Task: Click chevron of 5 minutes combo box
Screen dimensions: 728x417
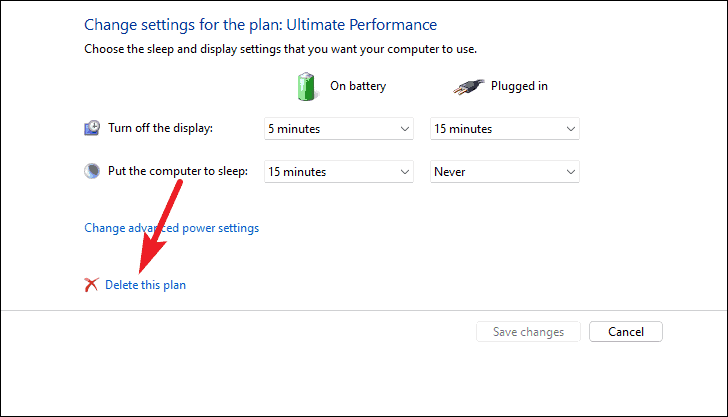Action: [x=404, y=129]
